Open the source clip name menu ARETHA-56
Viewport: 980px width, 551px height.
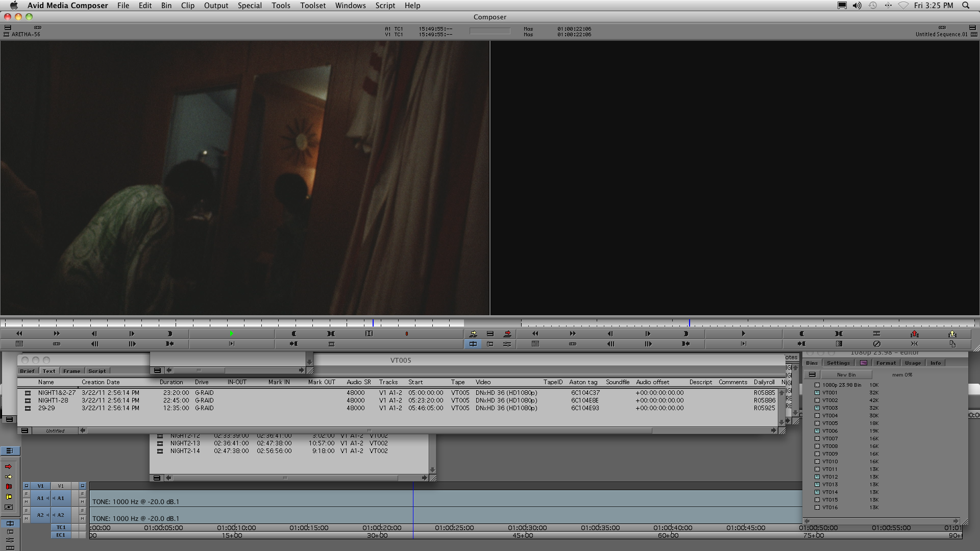click(x=26, y=34)
